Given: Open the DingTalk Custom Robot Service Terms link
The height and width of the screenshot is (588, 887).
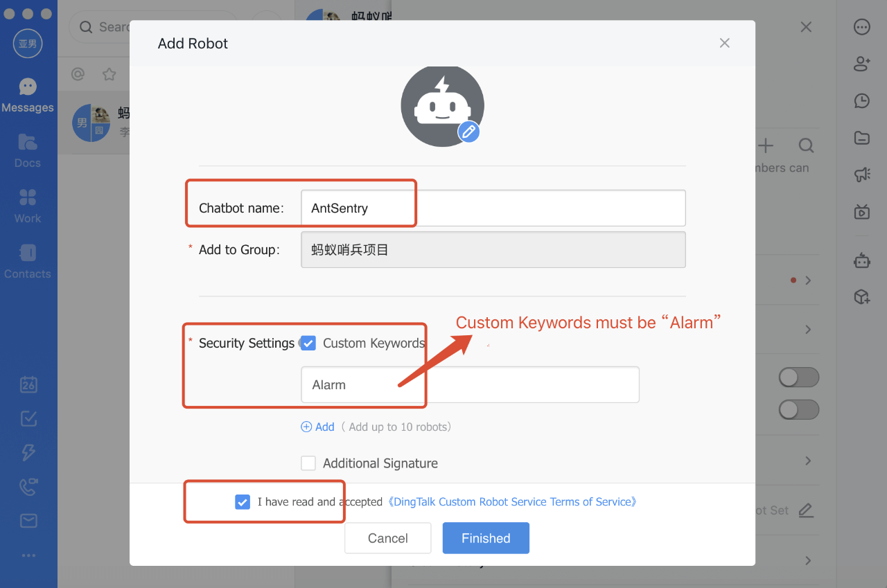Looking at the screenshot, I should click(x=511, y=502).
